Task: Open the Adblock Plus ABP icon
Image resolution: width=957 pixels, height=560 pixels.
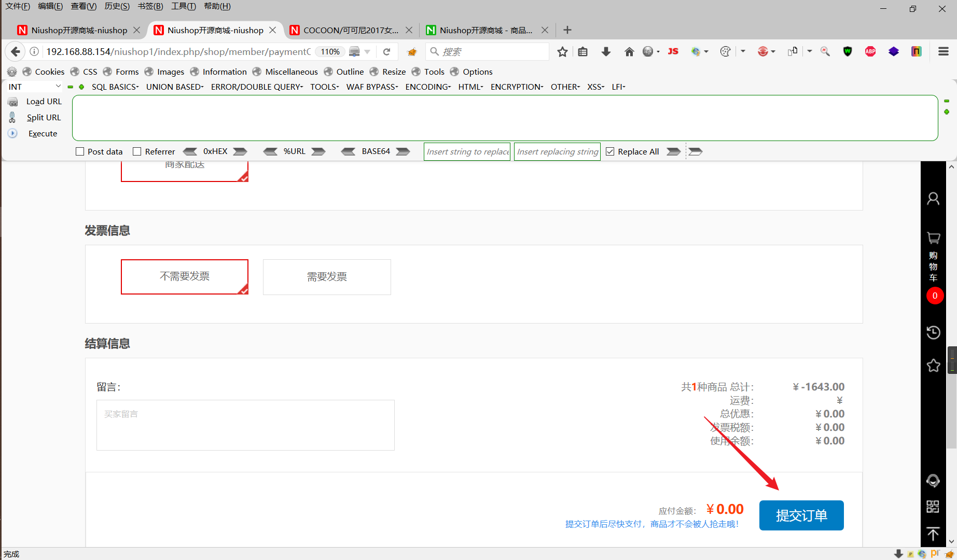Action: 870,51
